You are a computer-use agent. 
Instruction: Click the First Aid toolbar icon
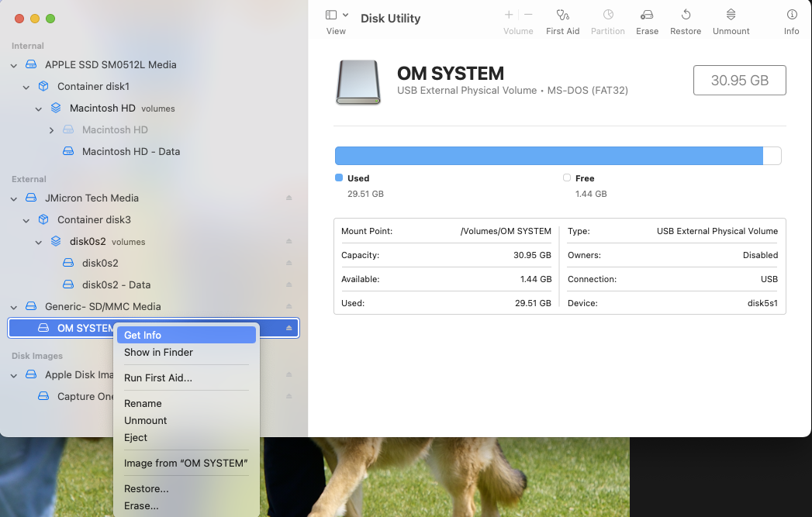(x=562, y=16)
